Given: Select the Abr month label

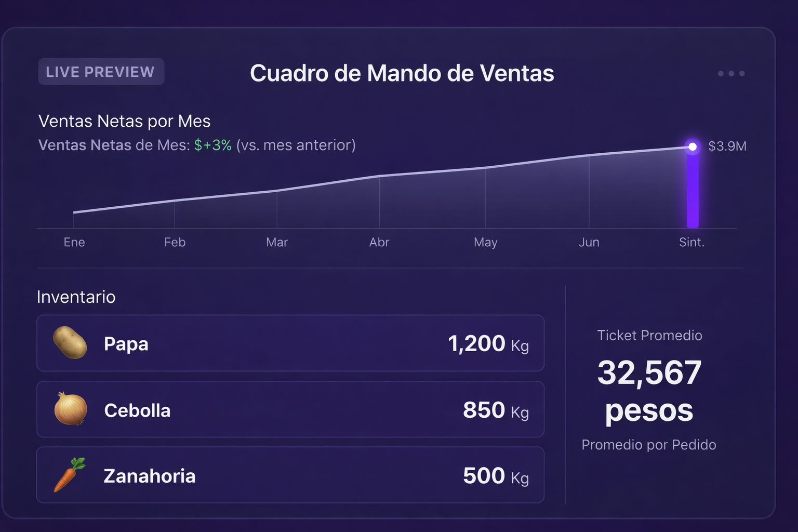Looking at the screenshot, I should [379, 242].
